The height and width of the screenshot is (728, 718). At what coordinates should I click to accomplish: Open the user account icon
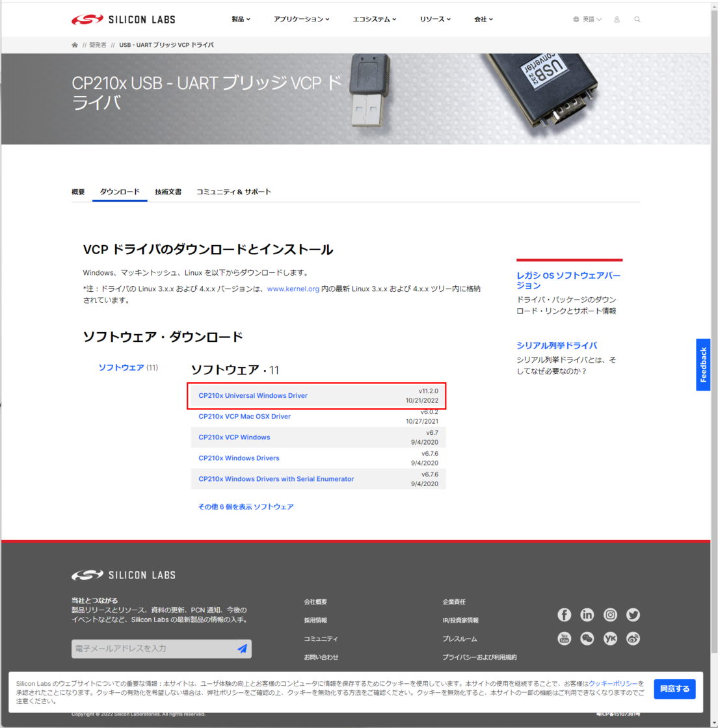[x=617, y=19]
